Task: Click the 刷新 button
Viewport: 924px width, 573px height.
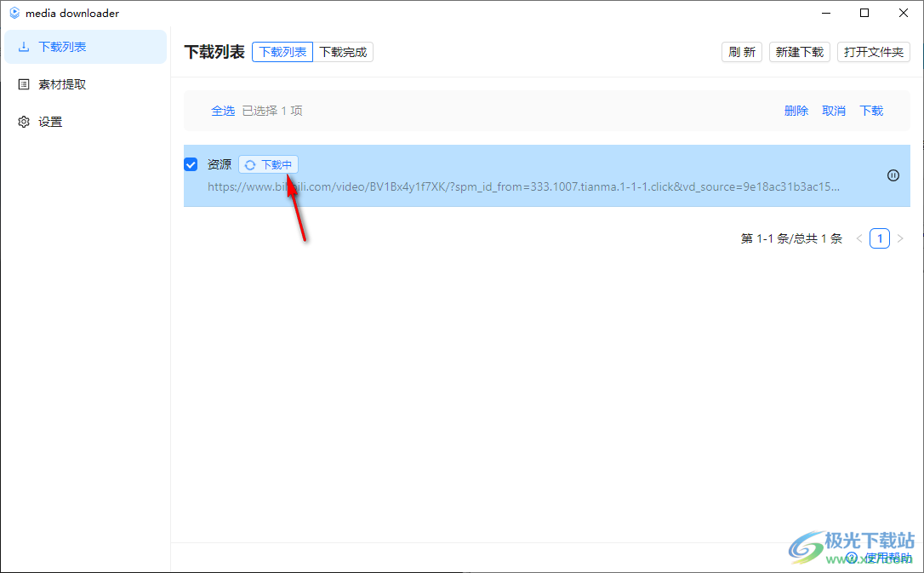Action: click(742, 52)
